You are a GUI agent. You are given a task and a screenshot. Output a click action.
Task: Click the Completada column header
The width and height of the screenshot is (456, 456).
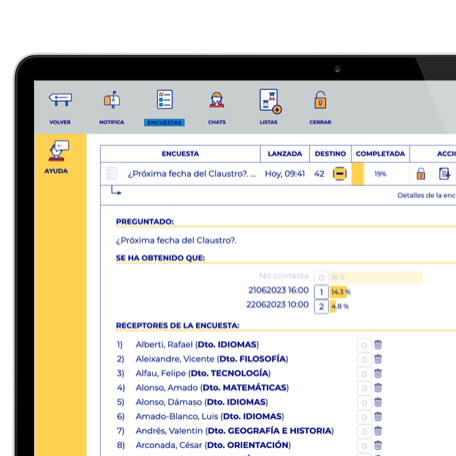click(x=380, y=154)
